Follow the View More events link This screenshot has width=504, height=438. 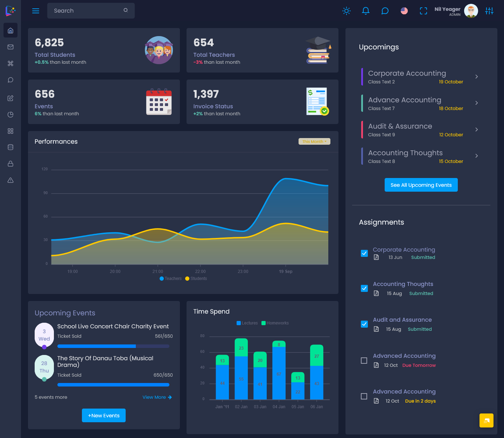[157, 397]
